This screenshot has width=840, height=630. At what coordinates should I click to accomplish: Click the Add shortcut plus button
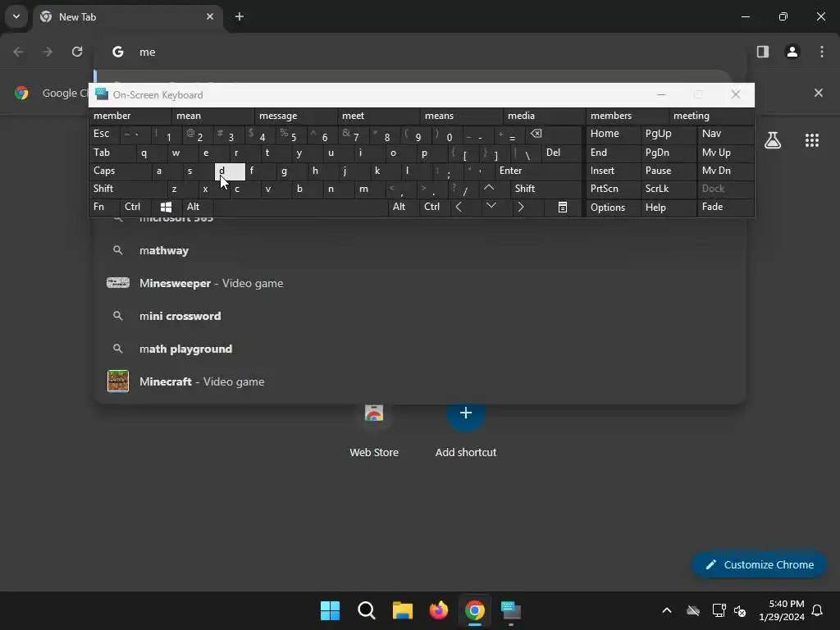(466, 413)
